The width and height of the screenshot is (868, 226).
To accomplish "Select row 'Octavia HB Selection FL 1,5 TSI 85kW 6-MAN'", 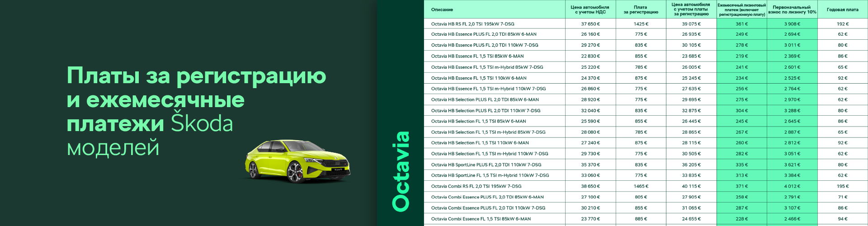I will click(646, 121).
